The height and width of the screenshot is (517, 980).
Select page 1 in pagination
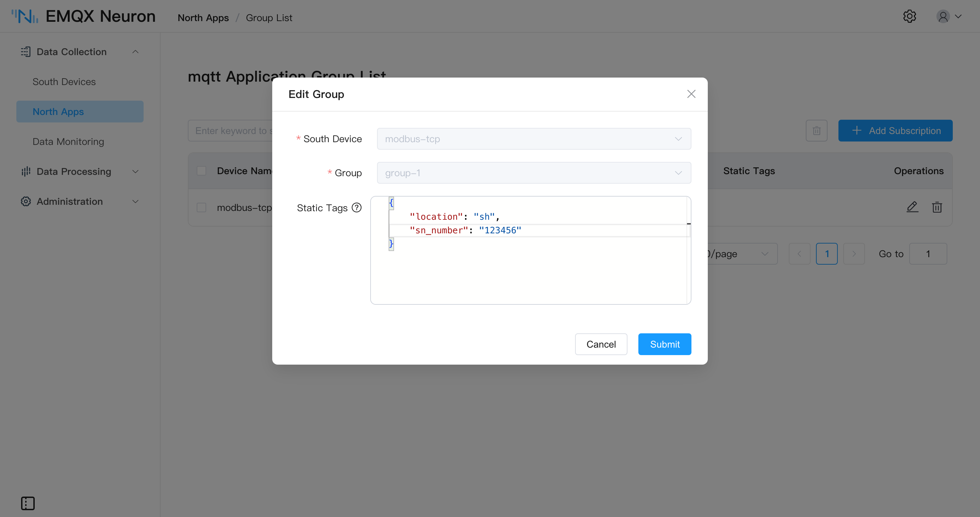827,253
